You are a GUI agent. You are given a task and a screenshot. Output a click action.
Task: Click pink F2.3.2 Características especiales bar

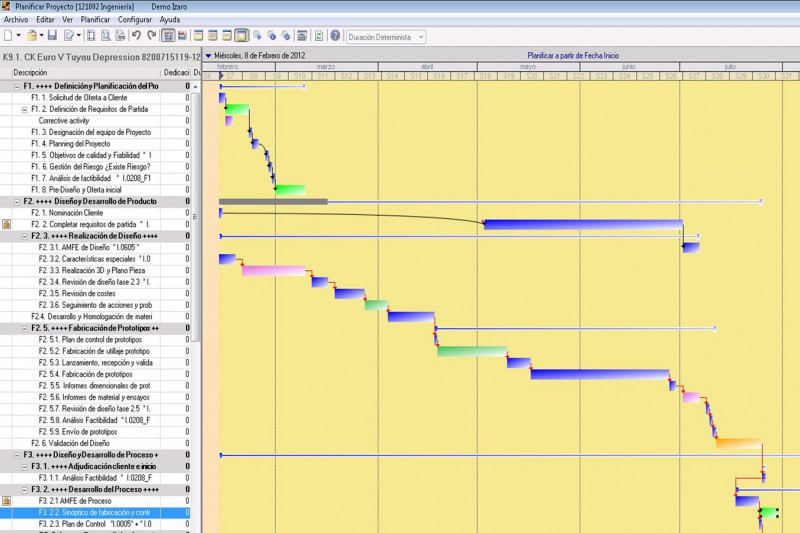click(x=273, y=270)
